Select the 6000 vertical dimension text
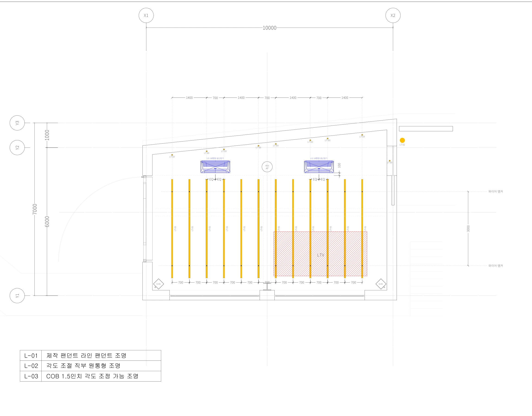This screenshot has width=532, height=416. [47, 222]
